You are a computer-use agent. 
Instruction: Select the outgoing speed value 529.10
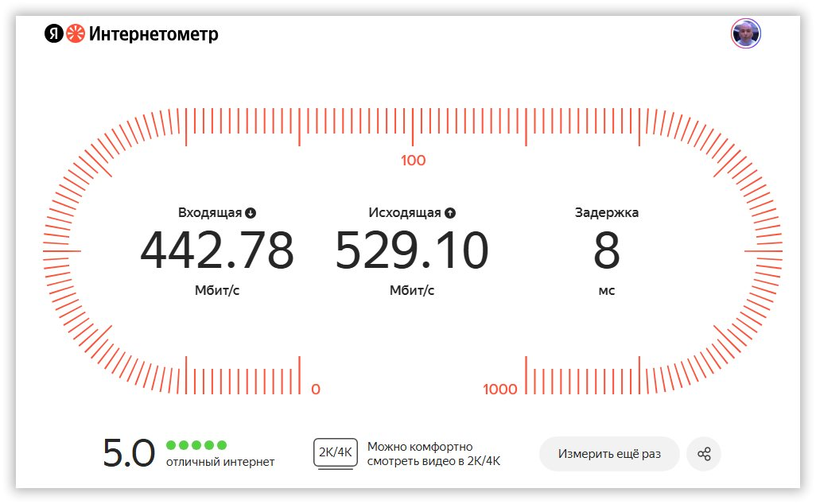pos(412,251)
